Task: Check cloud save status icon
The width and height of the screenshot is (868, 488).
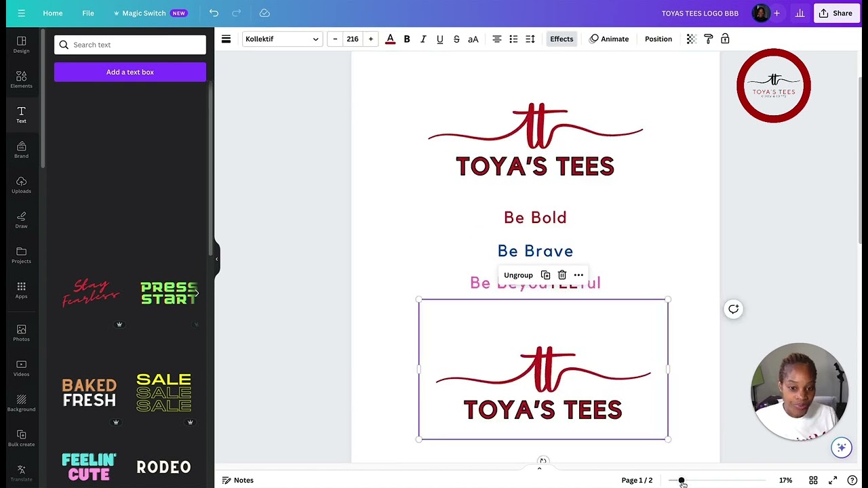Action: [264, 13]
